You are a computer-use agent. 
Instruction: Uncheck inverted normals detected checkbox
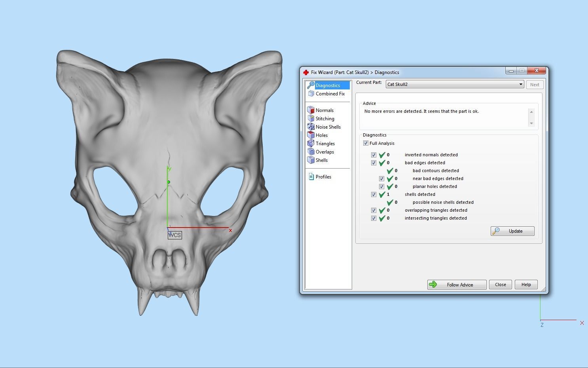[x=374, y=155]
